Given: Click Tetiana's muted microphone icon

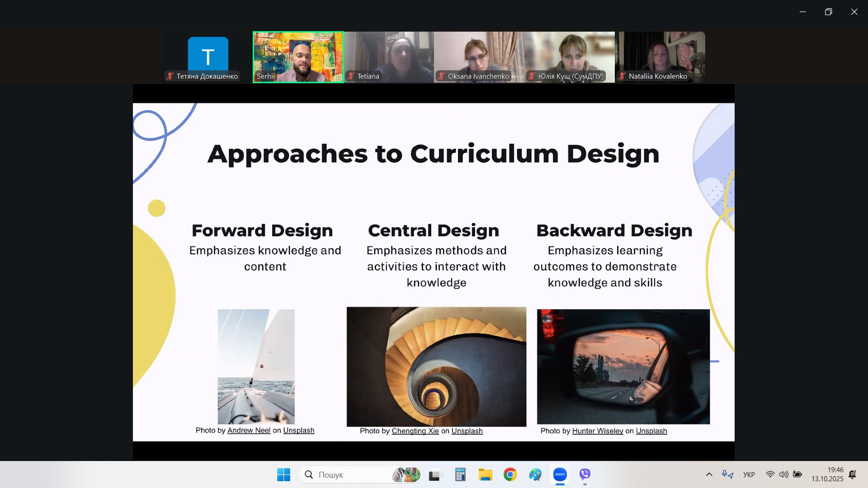Looking at the screenshot, I should pyautogui.click(x=351, y=76).
